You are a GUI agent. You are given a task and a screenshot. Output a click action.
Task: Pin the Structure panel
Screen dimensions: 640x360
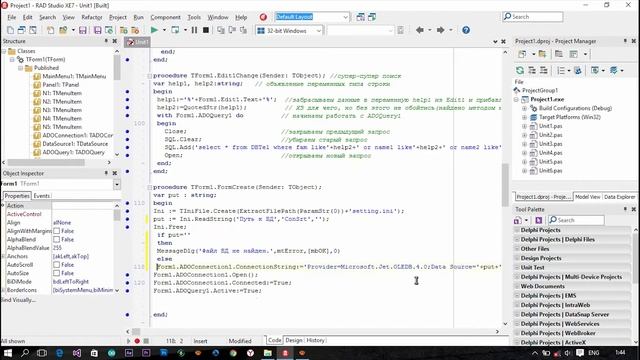point(106,41)
